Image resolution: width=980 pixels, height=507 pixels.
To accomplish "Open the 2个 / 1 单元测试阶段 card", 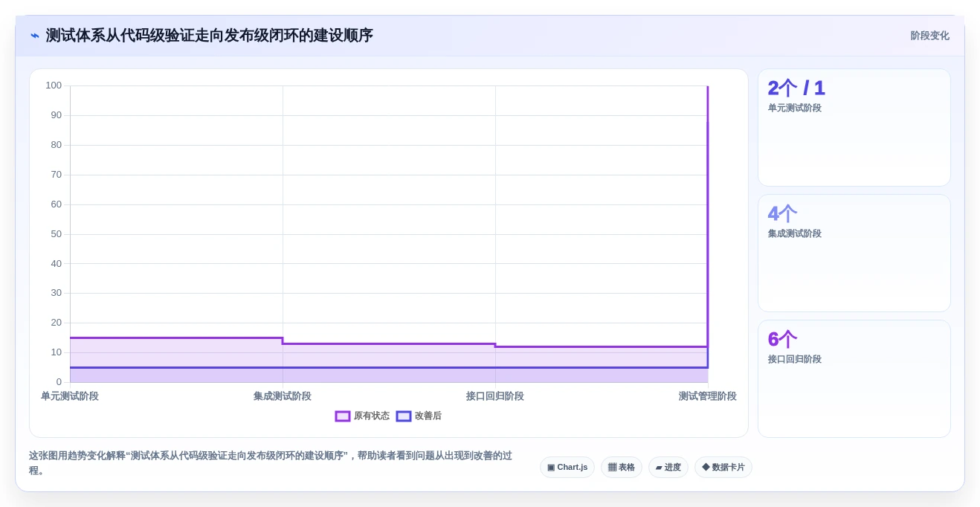I will (854, 128).
